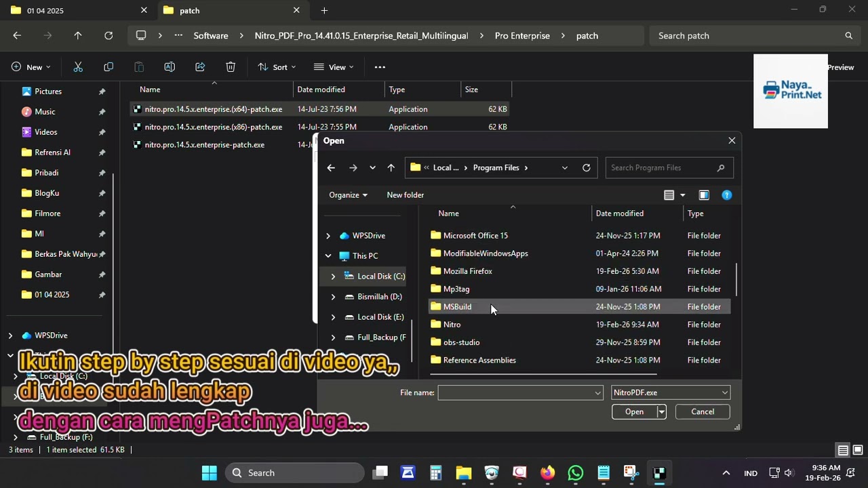Image resolution: width=868 pixels, height=488 pixels.
Task: Select the obs-studio folder in Open dialog
Action: (x=580, y=342)
